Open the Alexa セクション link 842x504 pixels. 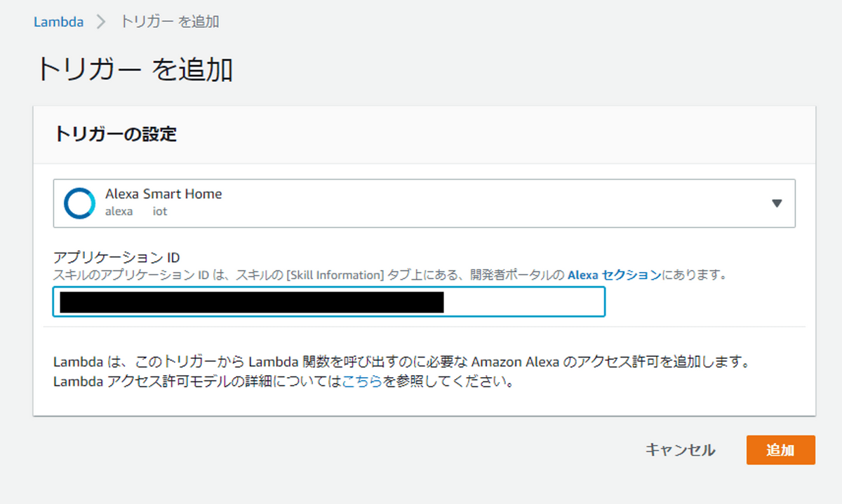pos(614,275)
